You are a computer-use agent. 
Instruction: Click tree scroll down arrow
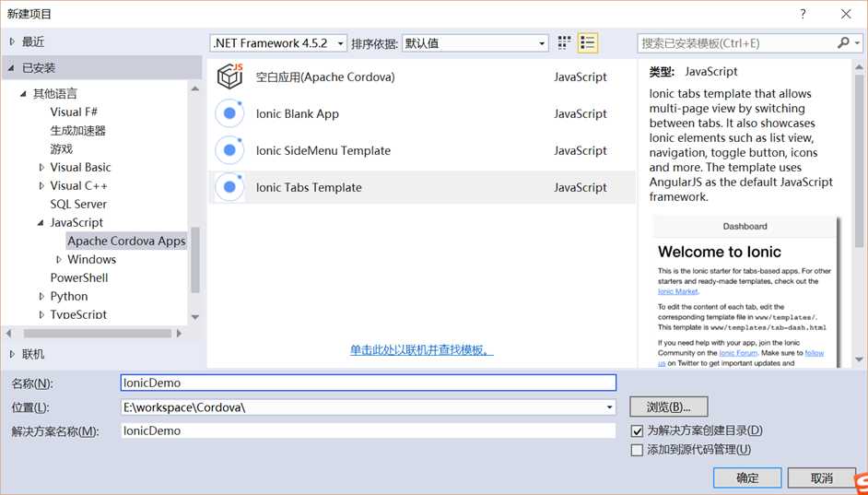pos(194,317)
